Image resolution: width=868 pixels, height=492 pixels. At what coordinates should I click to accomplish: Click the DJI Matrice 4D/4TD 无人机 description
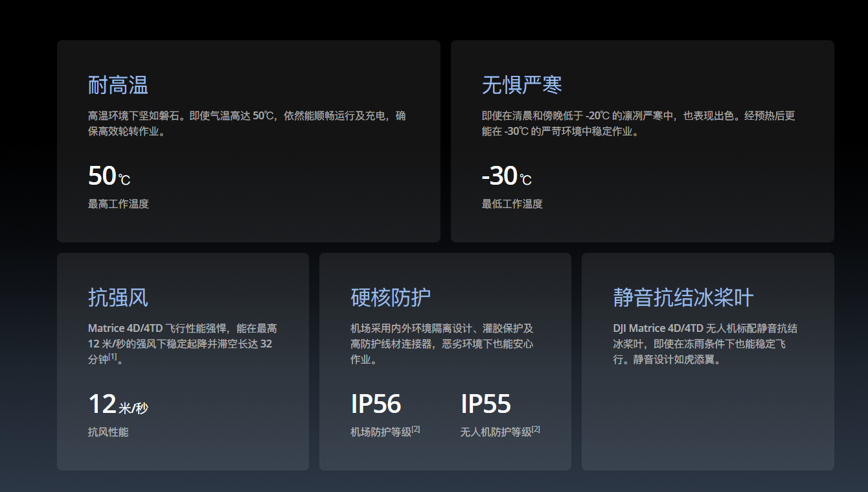pos(705,344)
